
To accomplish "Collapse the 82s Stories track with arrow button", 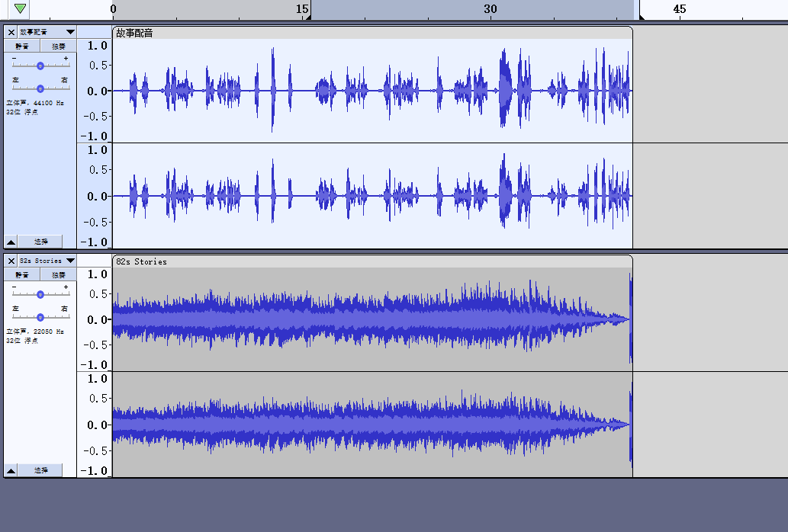I will point(11,471).
